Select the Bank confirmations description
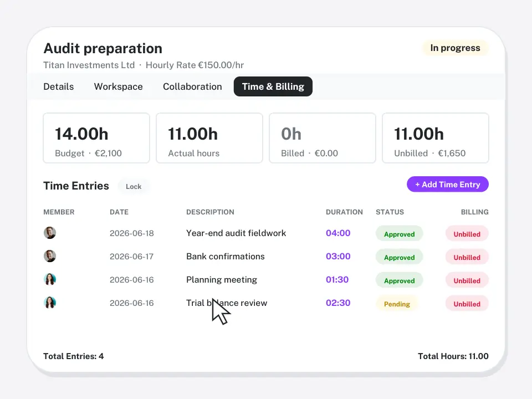This screenshot has width=532, height=399. 226,256
